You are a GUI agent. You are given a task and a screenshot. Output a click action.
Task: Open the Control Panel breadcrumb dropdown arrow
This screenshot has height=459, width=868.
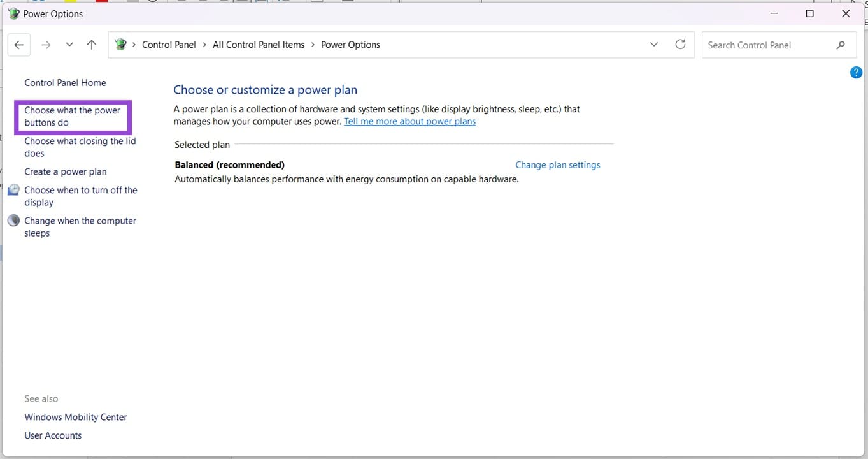tap(203, 45)
